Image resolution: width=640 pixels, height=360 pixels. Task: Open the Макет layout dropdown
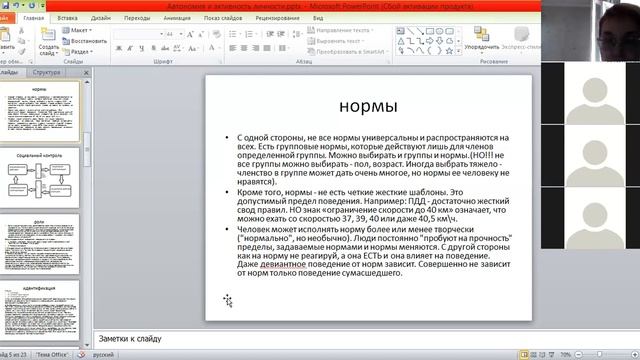pyautogui.click(x=78, y=30)
